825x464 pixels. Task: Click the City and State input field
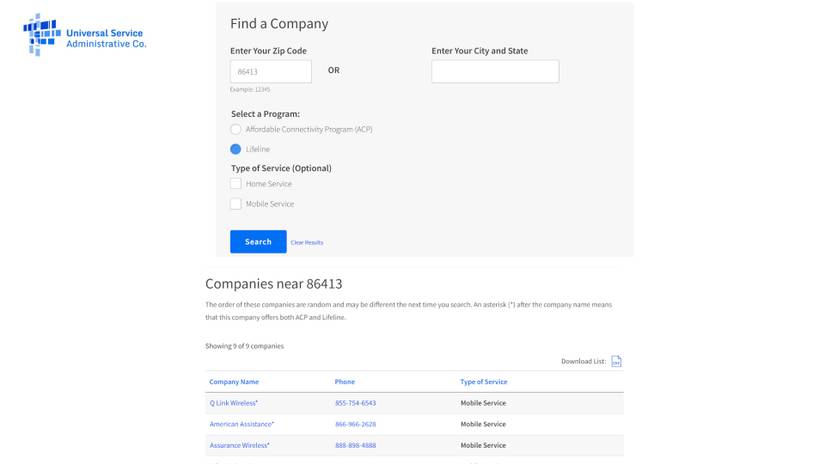(x=495, y=72)
